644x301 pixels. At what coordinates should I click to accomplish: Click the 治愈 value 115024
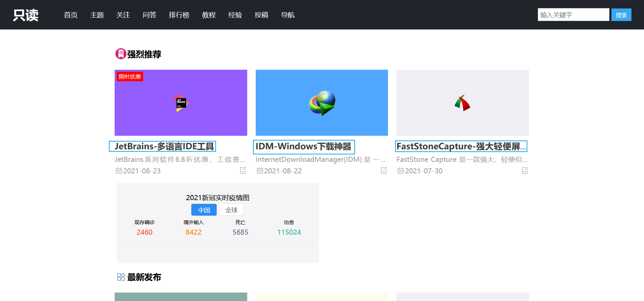coord(289,232)
